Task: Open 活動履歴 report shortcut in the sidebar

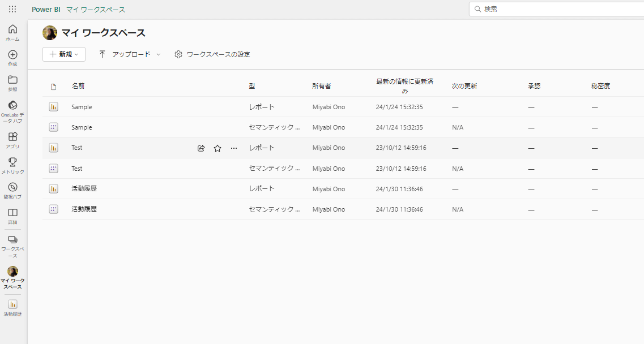Action: tap(12, 308)
